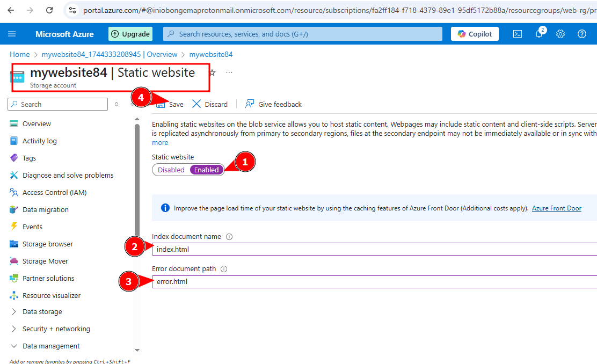
Task: Click the Data migration icon
Action: coord(14,209)
